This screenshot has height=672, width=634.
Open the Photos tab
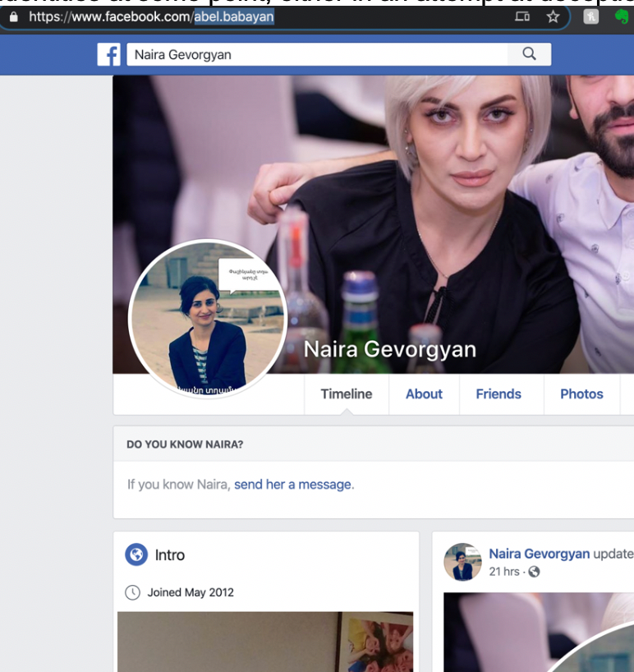tap(581, 394)
